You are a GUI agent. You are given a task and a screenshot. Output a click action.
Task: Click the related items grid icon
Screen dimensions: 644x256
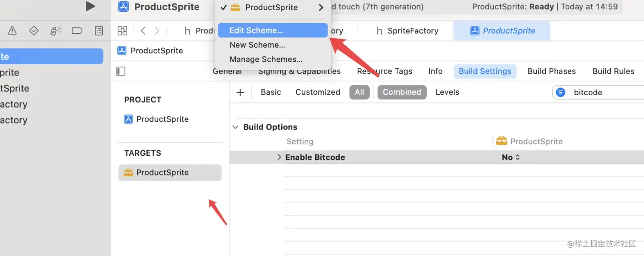pos(122,30)
